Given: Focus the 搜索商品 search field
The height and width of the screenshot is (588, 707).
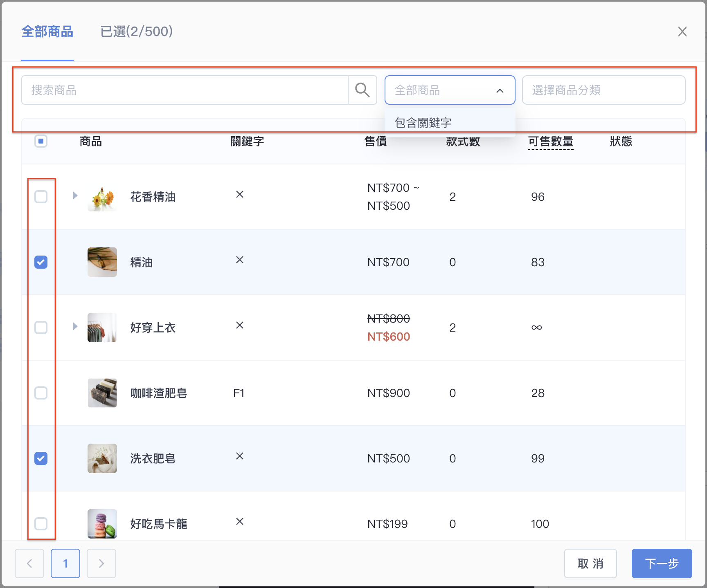Looking at the screenshot, I should [185, 90].
